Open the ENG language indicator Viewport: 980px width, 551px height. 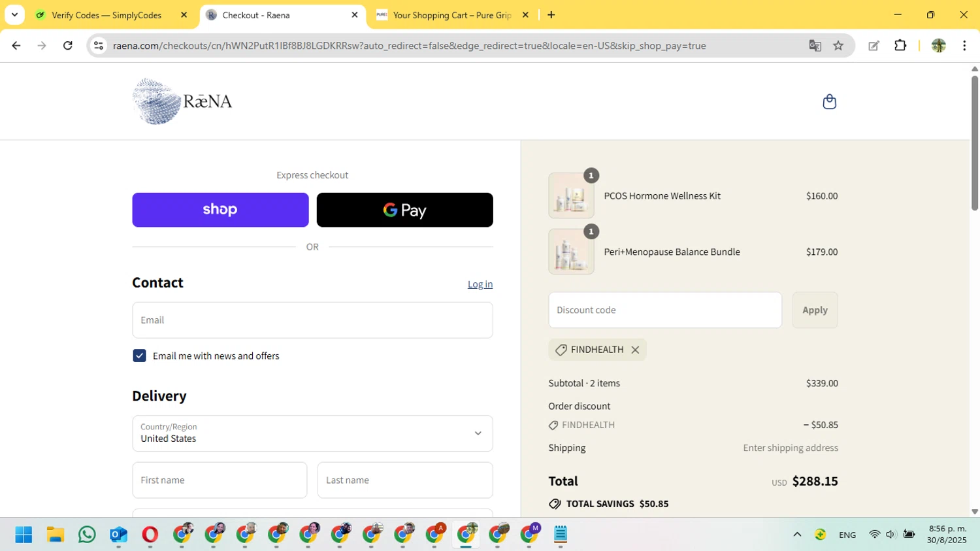point(847,535)
